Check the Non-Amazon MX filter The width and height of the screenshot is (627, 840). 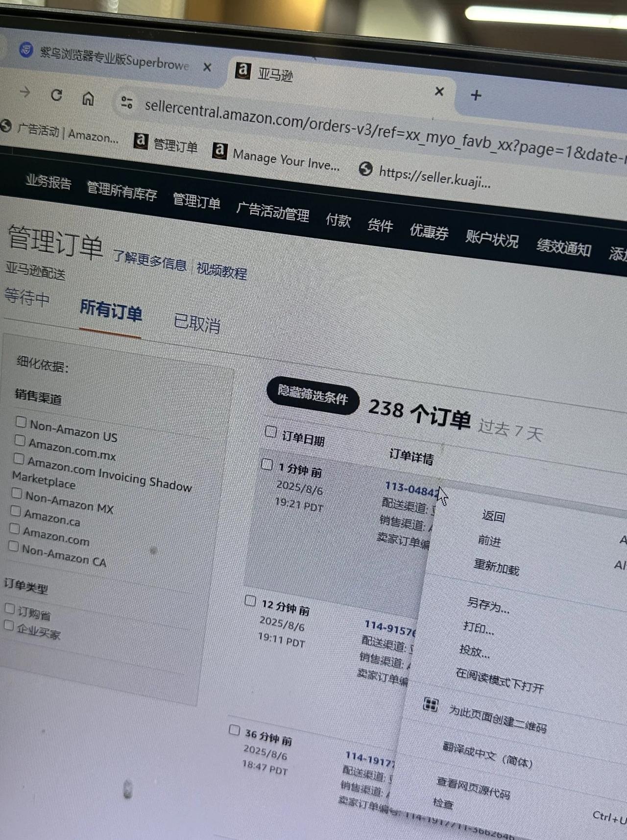click(17, 493)
